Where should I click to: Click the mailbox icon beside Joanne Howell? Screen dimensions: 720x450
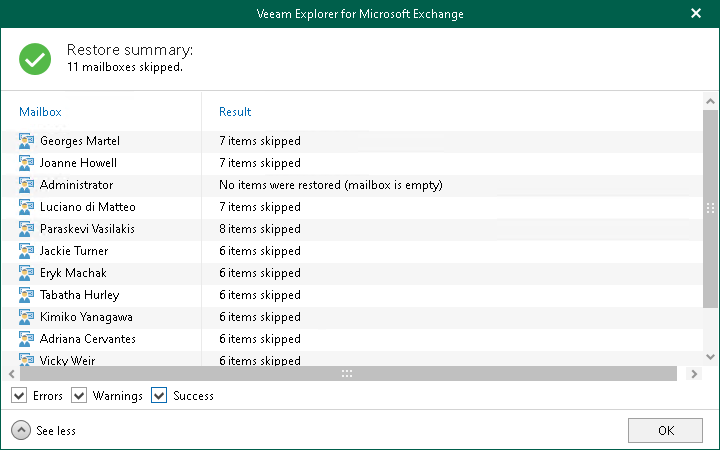(x=27, y=163)
